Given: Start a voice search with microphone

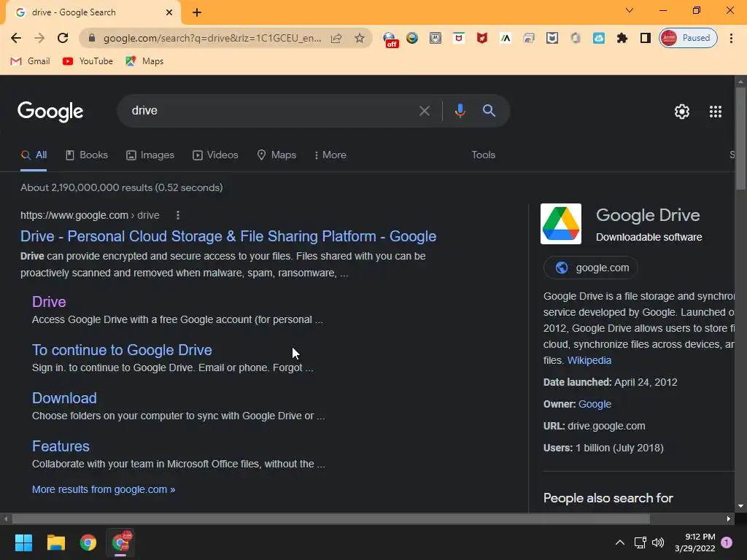Looking at the screenshot, I should point(460,111).
